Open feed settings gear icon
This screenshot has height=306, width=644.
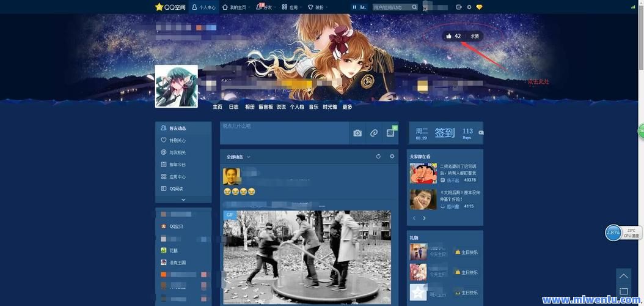[x=392, y=156]
